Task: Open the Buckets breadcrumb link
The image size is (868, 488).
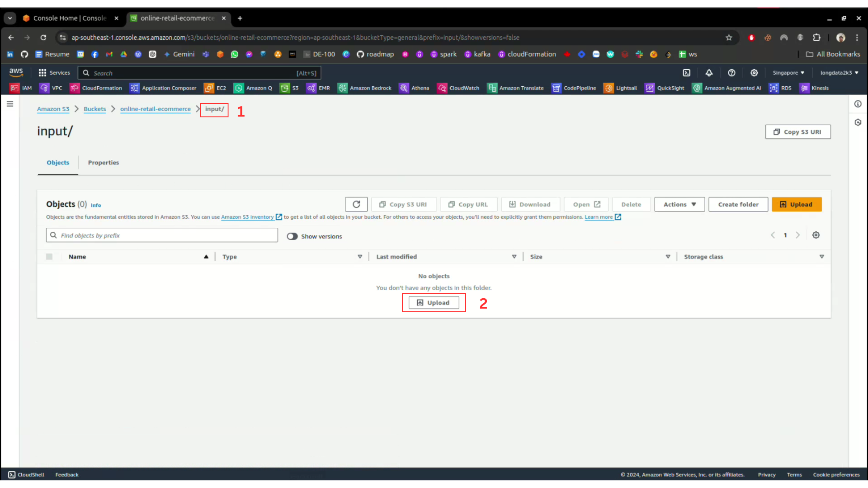Action: (94, 109)
